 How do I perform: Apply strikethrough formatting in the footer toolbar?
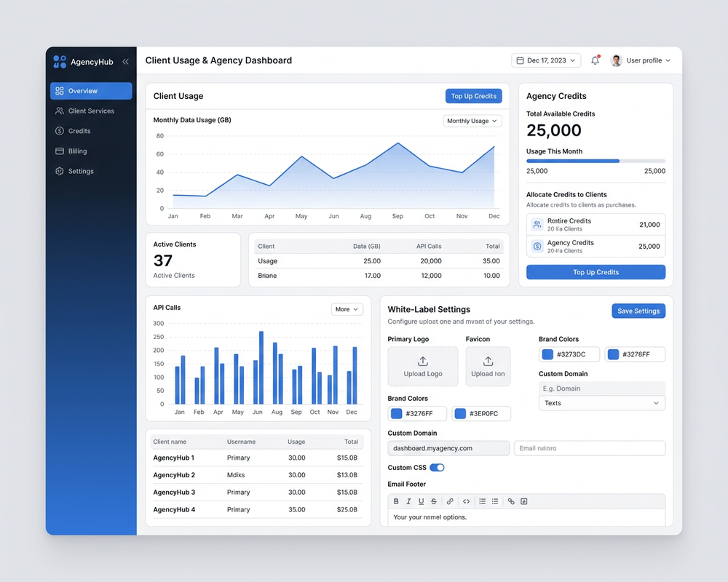tap(434, 501)
